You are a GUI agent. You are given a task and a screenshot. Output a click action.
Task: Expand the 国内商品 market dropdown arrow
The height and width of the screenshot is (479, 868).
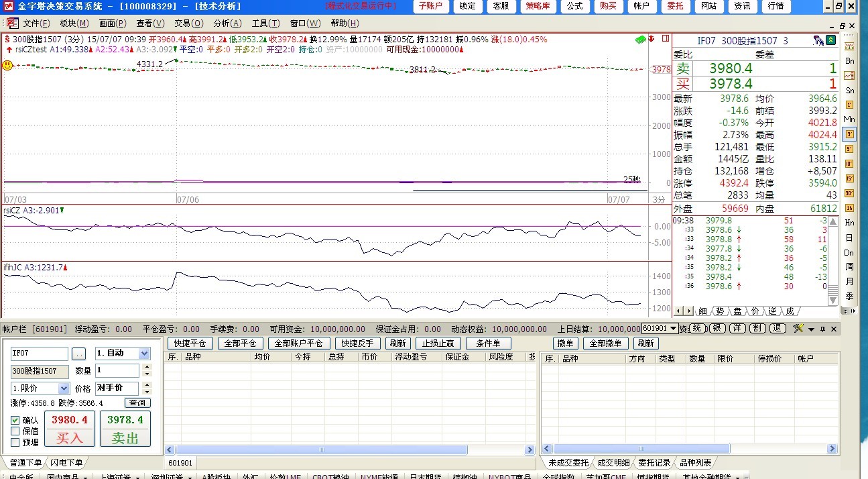[x=86, y=477]
